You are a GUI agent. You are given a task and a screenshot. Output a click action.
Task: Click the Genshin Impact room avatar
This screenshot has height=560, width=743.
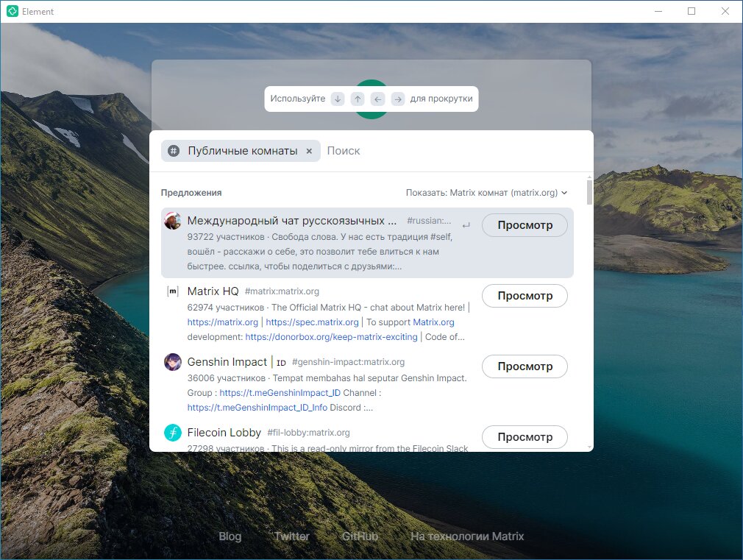172,362
